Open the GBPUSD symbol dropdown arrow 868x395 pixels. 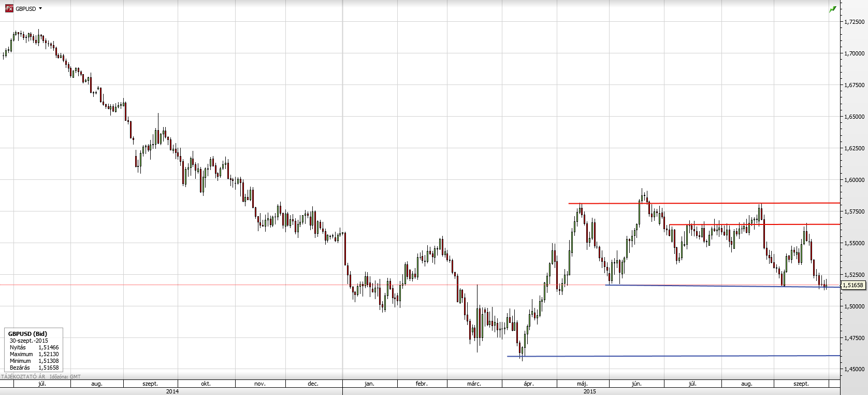pyautogui.click(x=40, y=9)
